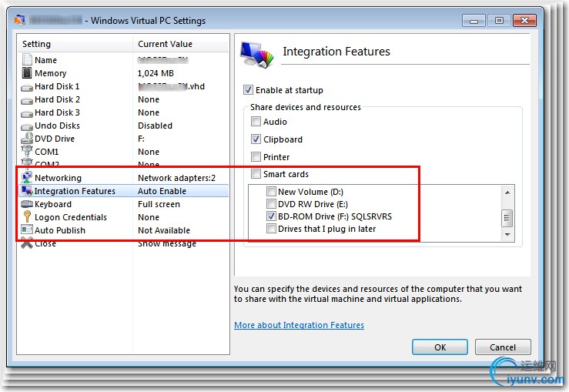Click the Name setting page icon

27,59
